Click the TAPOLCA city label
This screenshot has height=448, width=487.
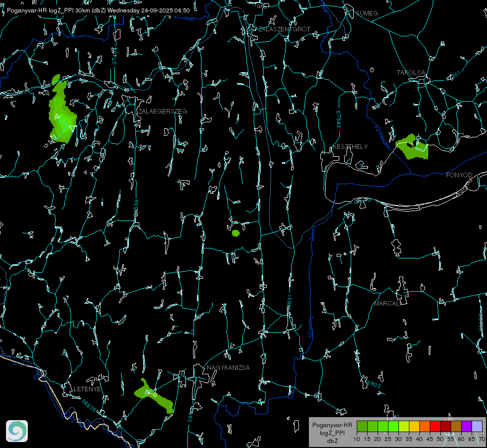click(411, 73)
